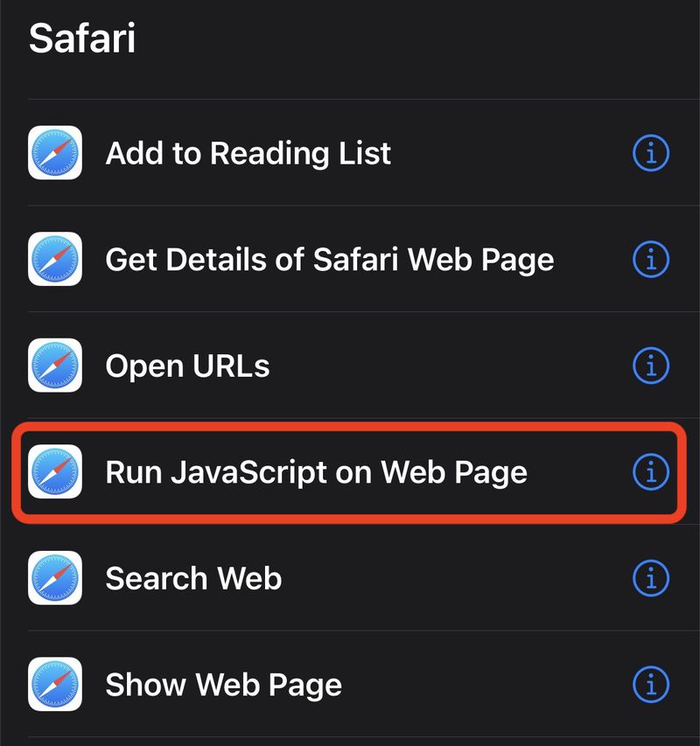Viewport: 700px width, 746px height.
Task: Tap inside the red highlighted row
Action: click(x=350, y=471)
